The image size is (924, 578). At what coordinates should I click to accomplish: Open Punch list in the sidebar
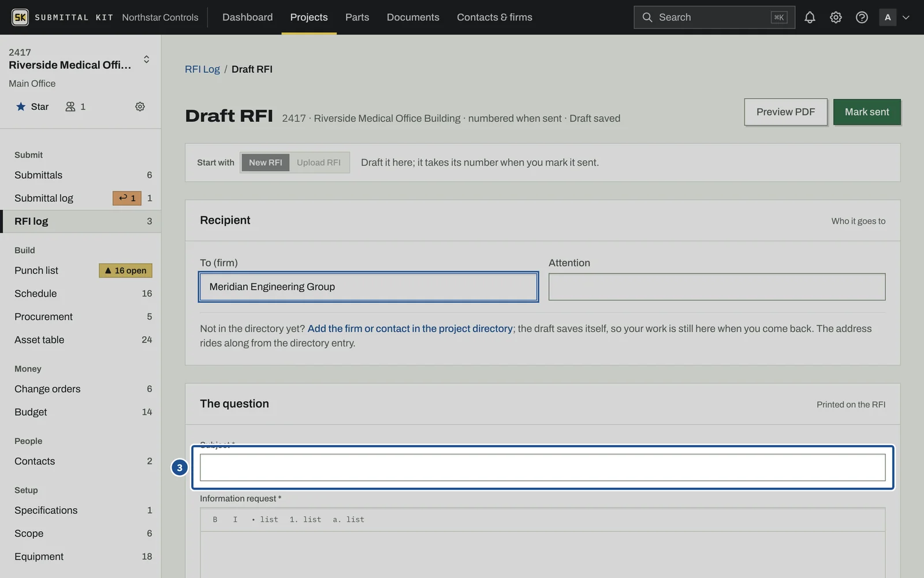coord(81,271)
